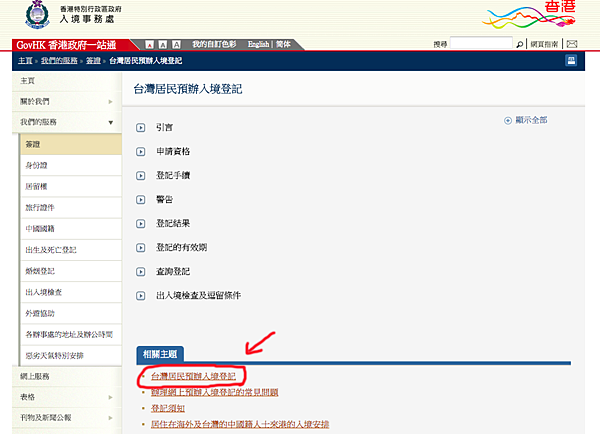
Task: Expand 關於我們 sidebar menu arrow
Action: tap(110, 101)
